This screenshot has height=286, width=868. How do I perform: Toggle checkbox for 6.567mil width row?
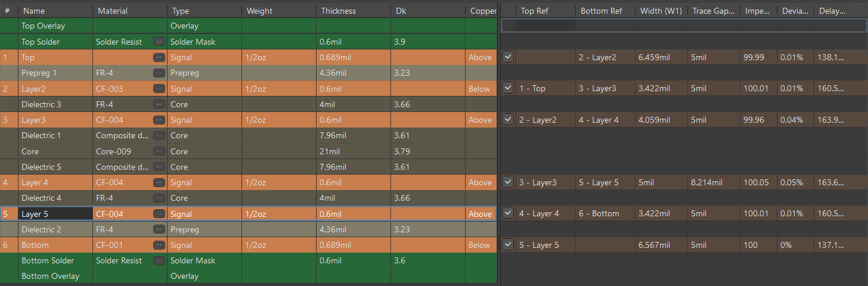[508, 244]
